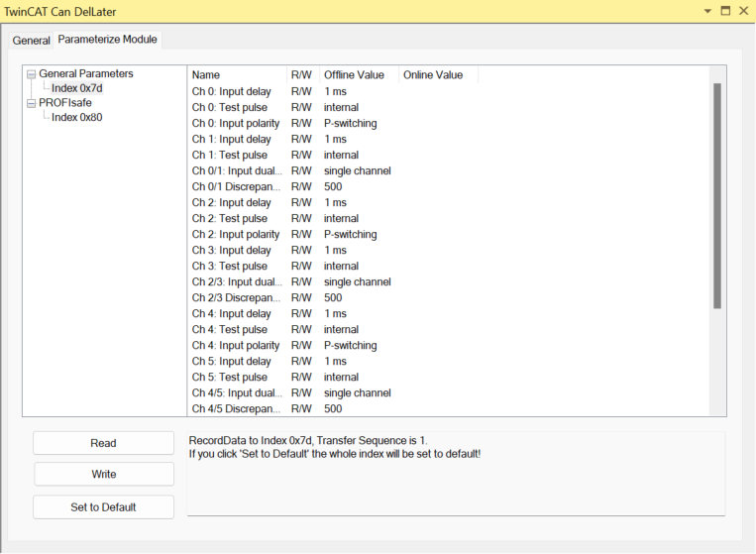Click the R/W cell of Ch 3 Test pulse
The height and width of the screenshot is (554, 756).
[301, 267]
